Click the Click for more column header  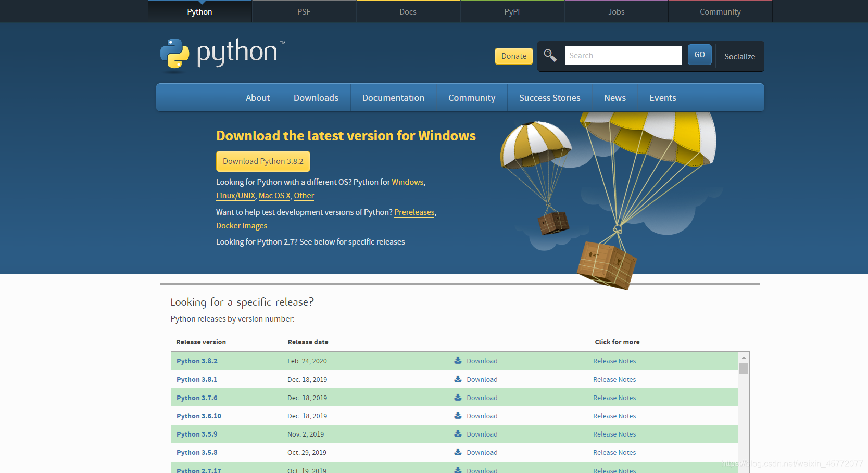coord(617,342)
